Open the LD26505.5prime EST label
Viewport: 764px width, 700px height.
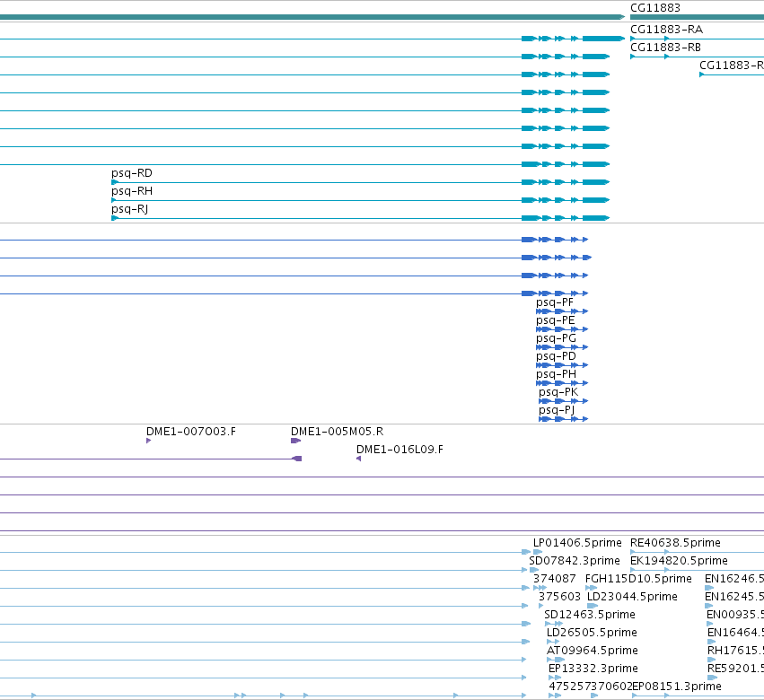[x=592, y=633]
